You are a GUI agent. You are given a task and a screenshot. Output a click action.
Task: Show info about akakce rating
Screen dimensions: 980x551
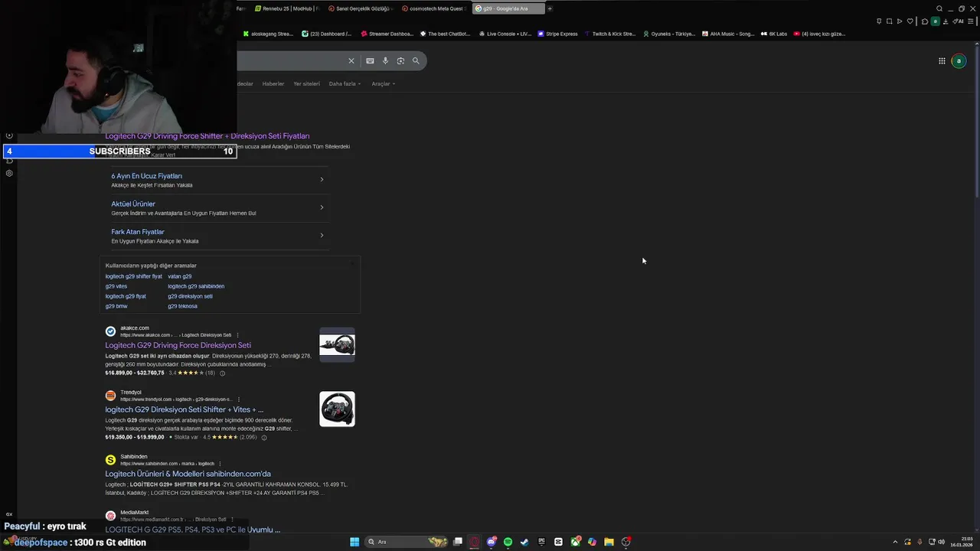click(222, 373)
